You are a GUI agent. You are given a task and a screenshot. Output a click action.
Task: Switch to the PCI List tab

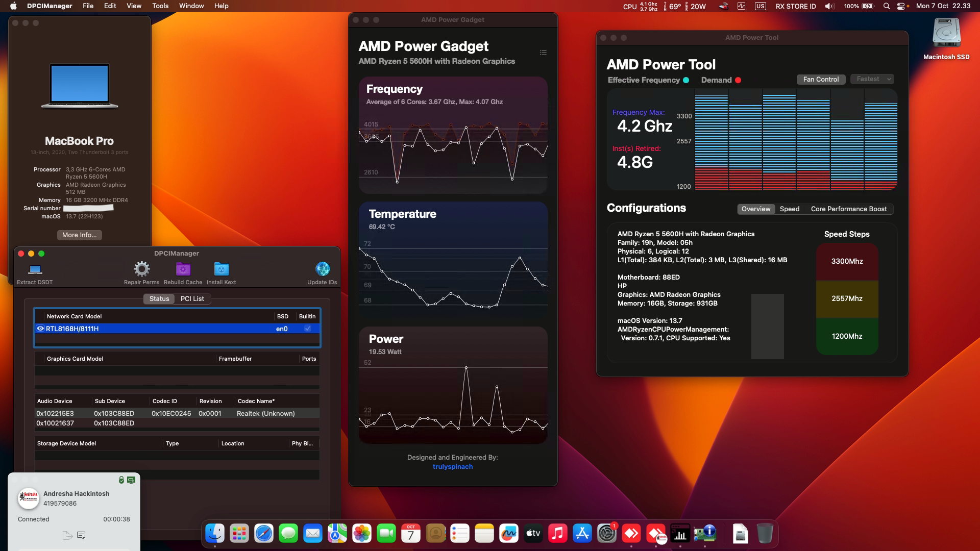(192, 298)
